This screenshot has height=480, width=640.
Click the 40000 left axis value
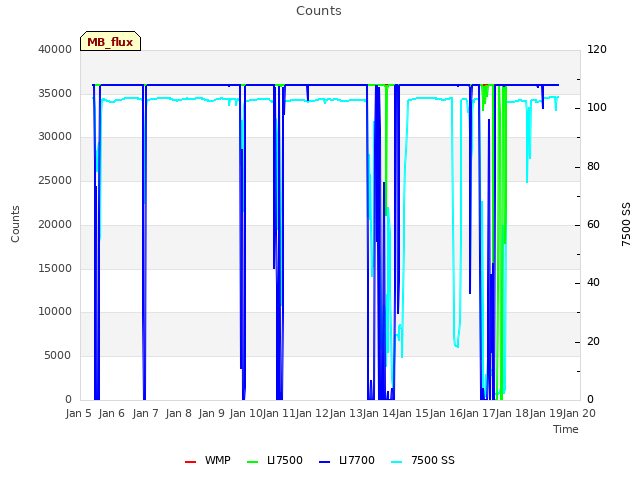coord(55,49)
